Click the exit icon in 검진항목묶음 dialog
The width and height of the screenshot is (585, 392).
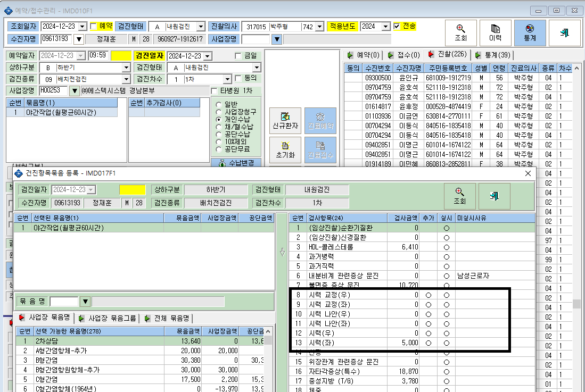coord(495,196)
